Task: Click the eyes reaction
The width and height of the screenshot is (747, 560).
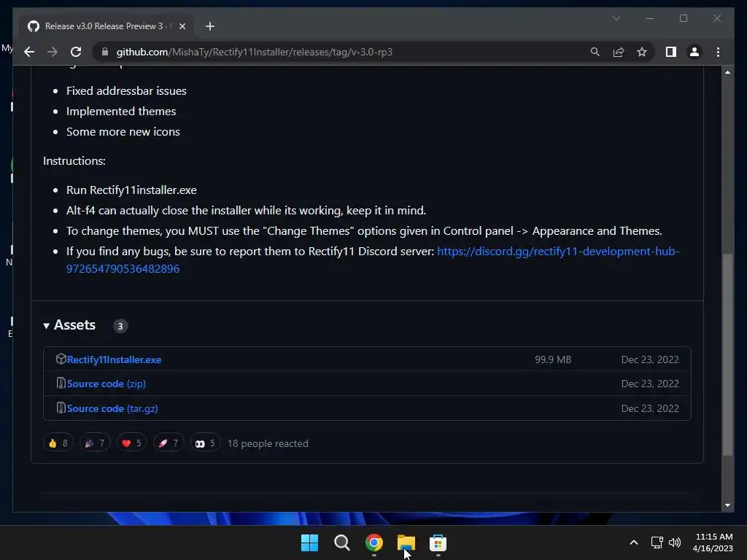Action: coord(205,443)
